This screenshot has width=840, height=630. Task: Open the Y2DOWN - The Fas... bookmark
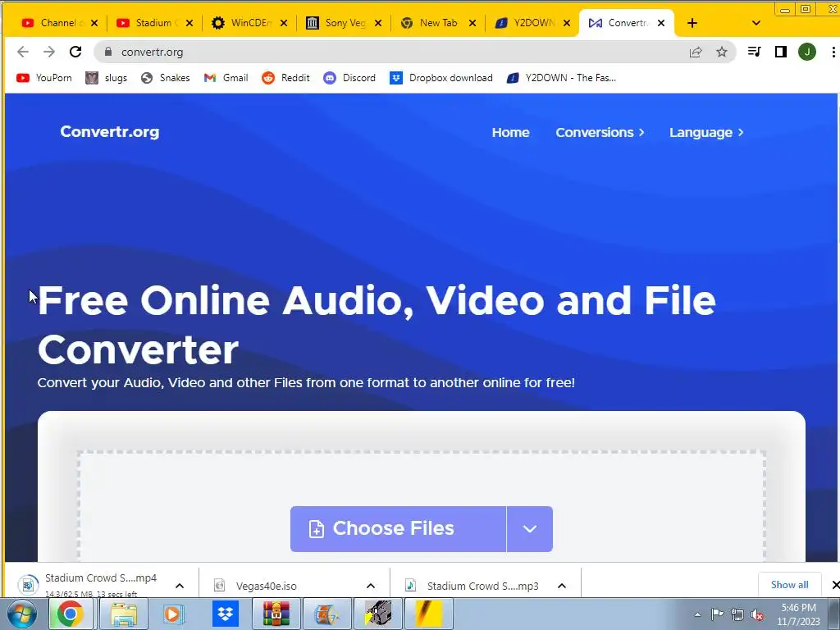561,78
